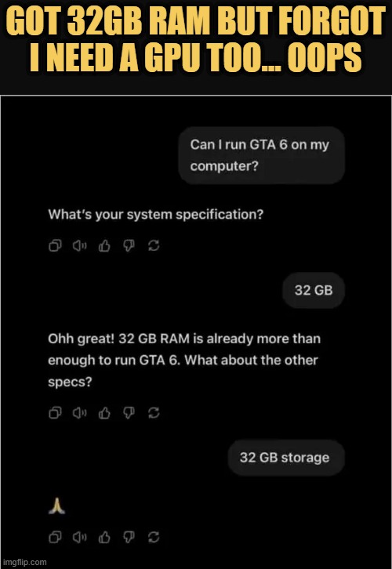
Task: Copy the "32 GB RAM is already" reply
Action: [x=55, y=412]
